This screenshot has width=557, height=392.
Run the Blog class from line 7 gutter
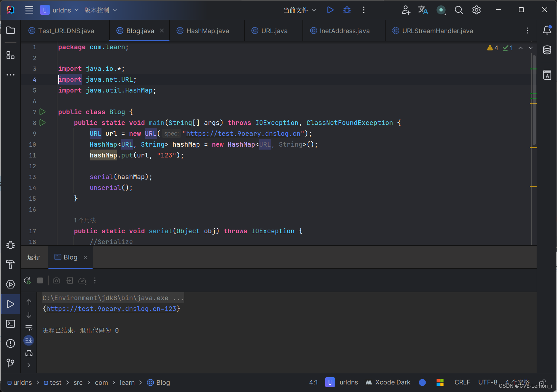(42, 112)
